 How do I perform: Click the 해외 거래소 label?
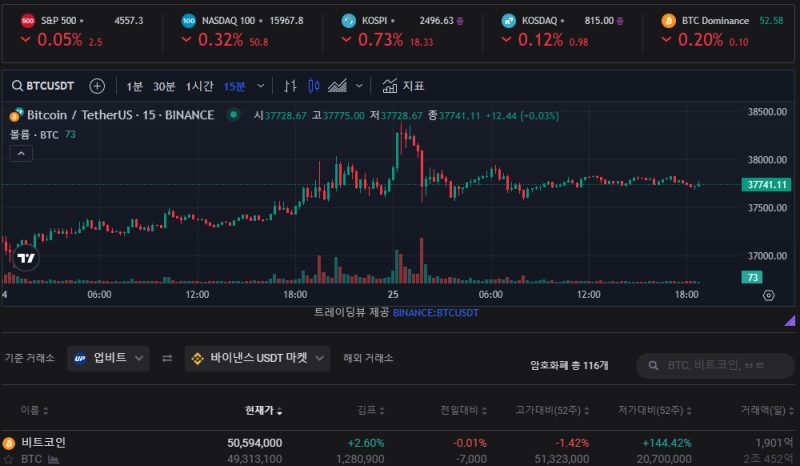click(368, 358)
